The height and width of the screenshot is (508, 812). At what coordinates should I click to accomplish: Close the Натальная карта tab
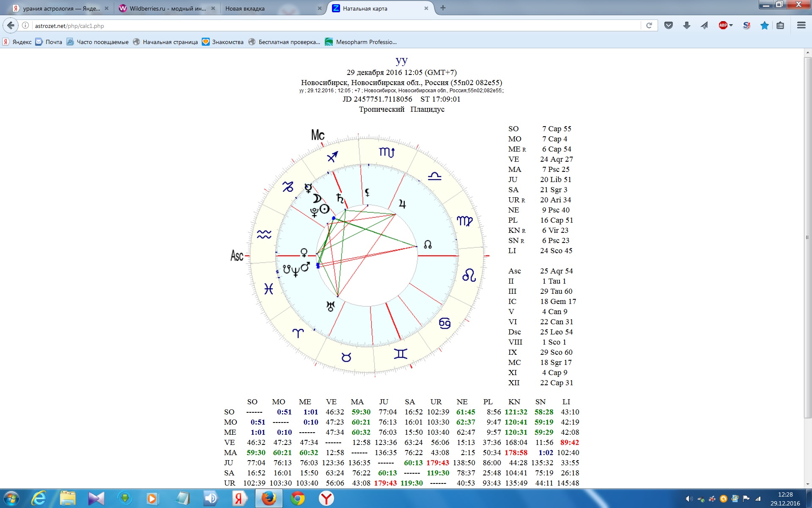[x=426, y=8]
